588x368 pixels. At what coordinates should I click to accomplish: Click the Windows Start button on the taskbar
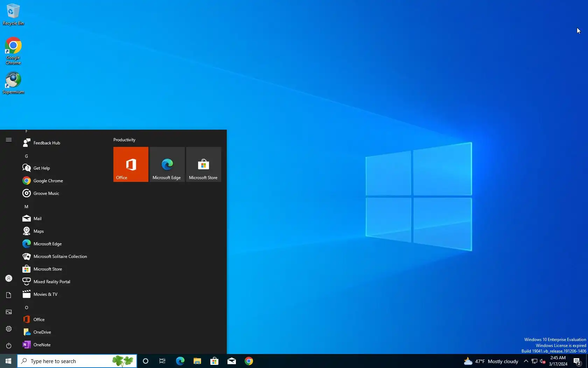pyautogui.click(x=8, y=361)
